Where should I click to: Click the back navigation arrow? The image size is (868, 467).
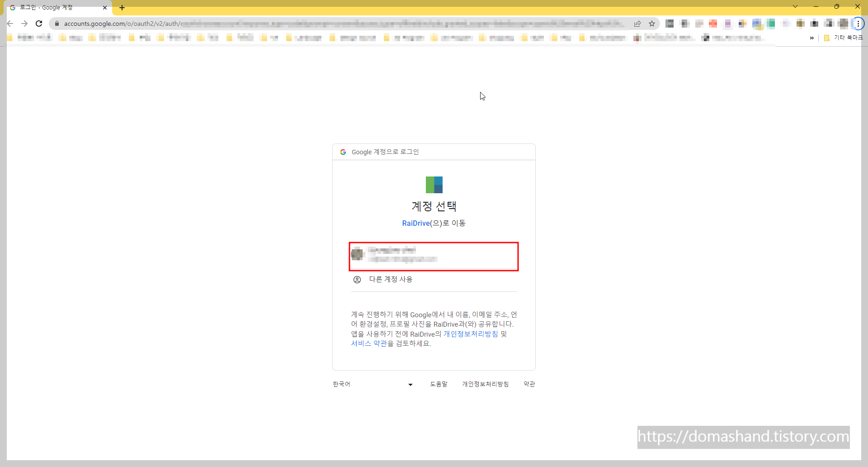click(10, 24)
